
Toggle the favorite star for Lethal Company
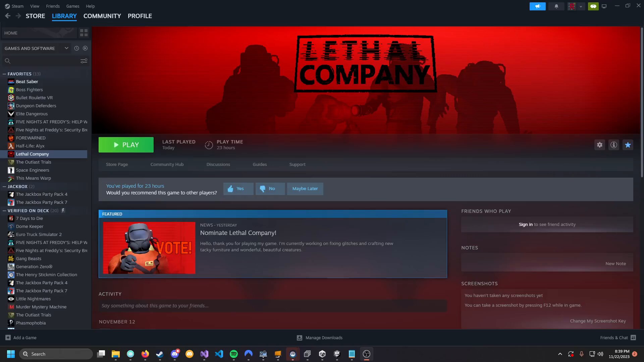click(628, 145)
